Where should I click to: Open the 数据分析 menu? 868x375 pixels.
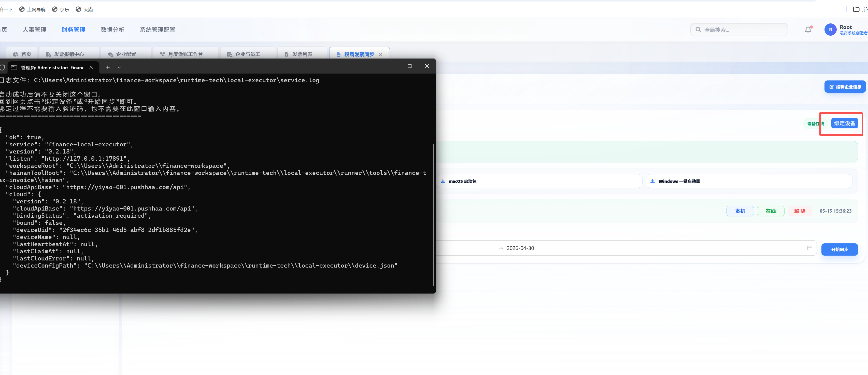pyautogui.click(x=112, y=30)
